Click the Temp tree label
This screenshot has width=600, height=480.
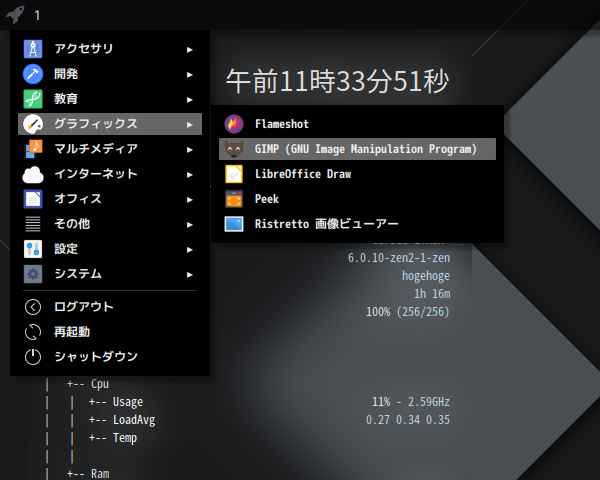click(x=125, y=438)
